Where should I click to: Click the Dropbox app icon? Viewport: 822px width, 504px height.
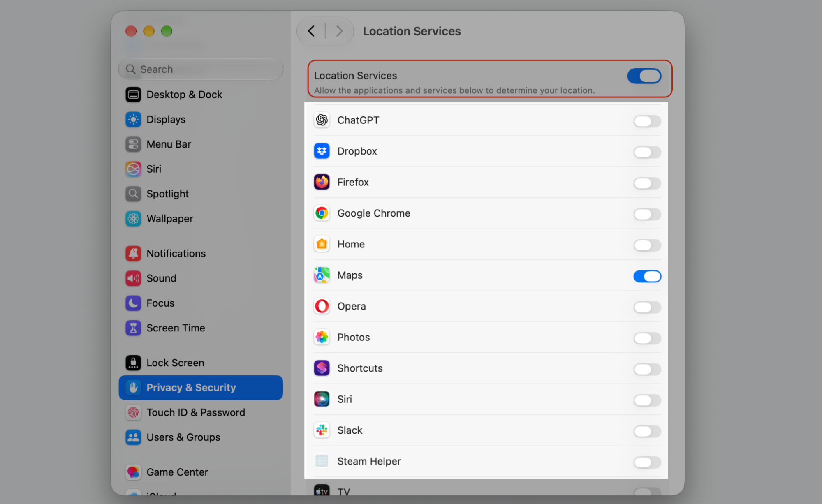click(x=322, y=151)
